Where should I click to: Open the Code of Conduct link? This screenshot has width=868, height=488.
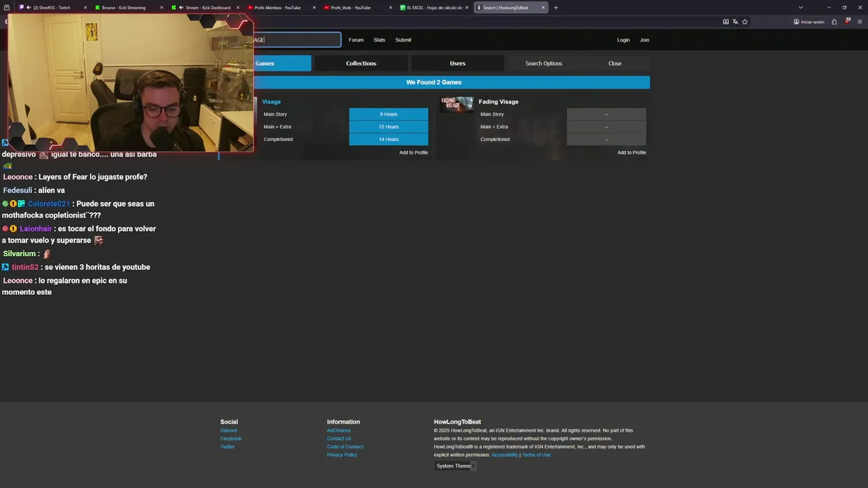click(345, 447)
